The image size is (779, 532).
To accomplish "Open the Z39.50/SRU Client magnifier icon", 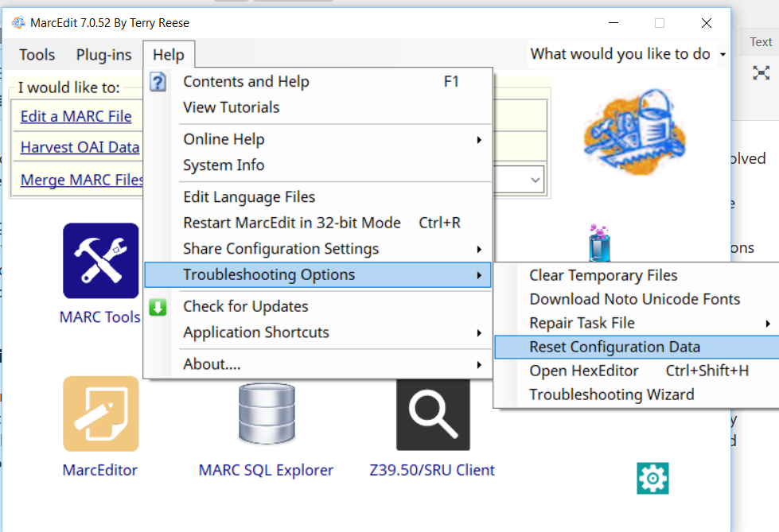I will [433, 415].
